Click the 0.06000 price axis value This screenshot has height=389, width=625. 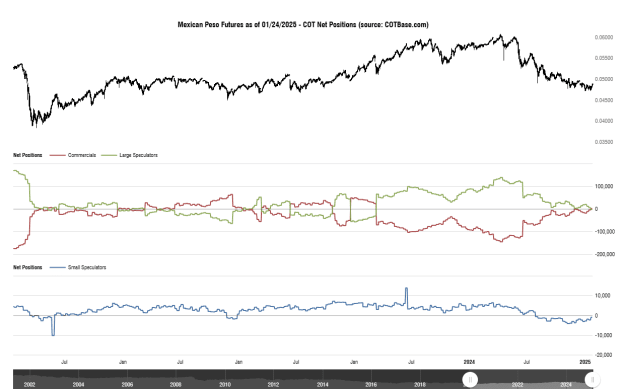point(604,37)
